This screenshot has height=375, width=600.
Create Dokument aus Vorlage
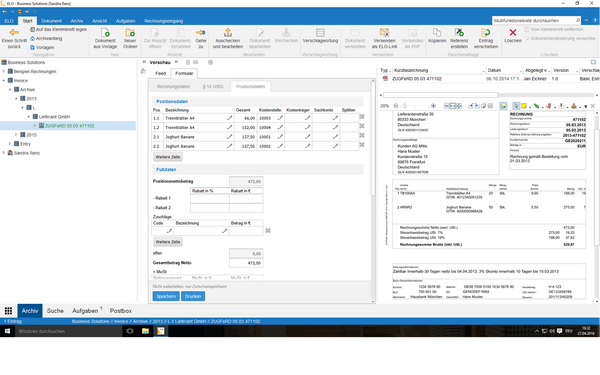(105, 38)
